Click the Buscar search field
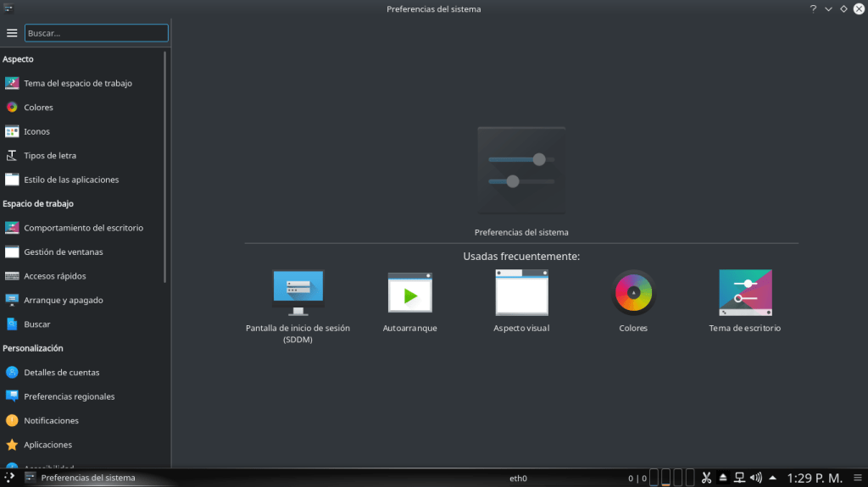 coord(96,33)
